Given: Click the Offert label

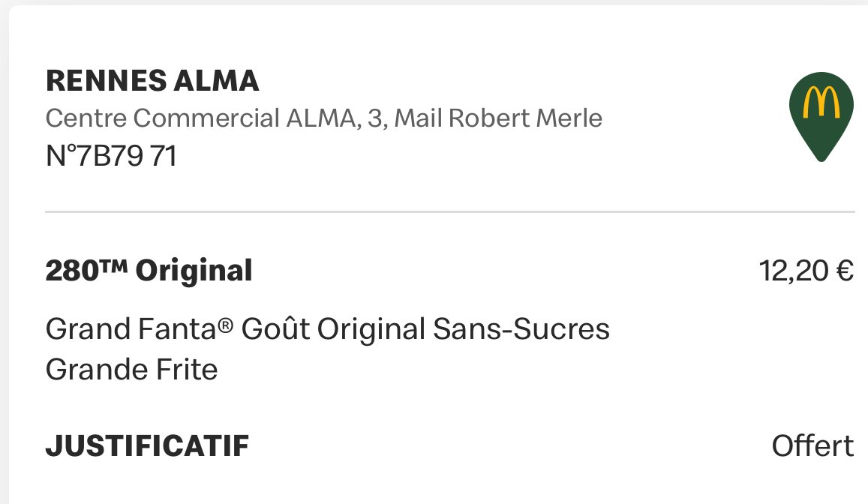Looking at the screenshot, I should [812, 446].
